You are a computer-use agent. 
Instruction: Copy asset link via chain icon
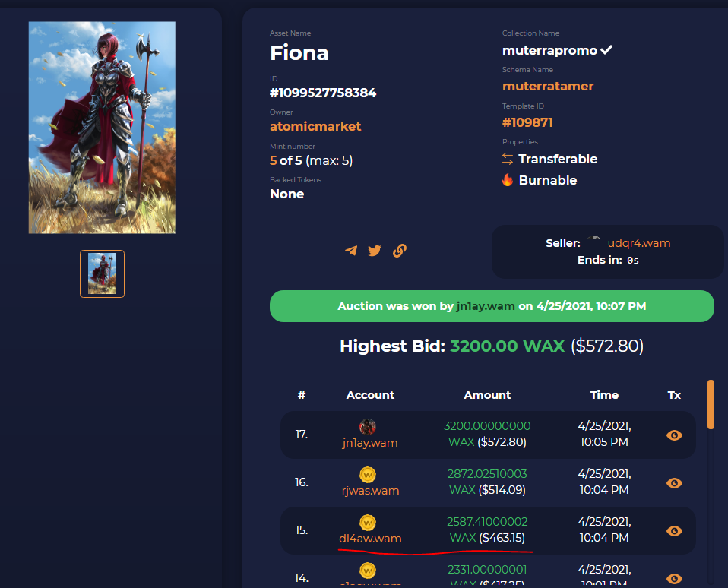(400, 251)
